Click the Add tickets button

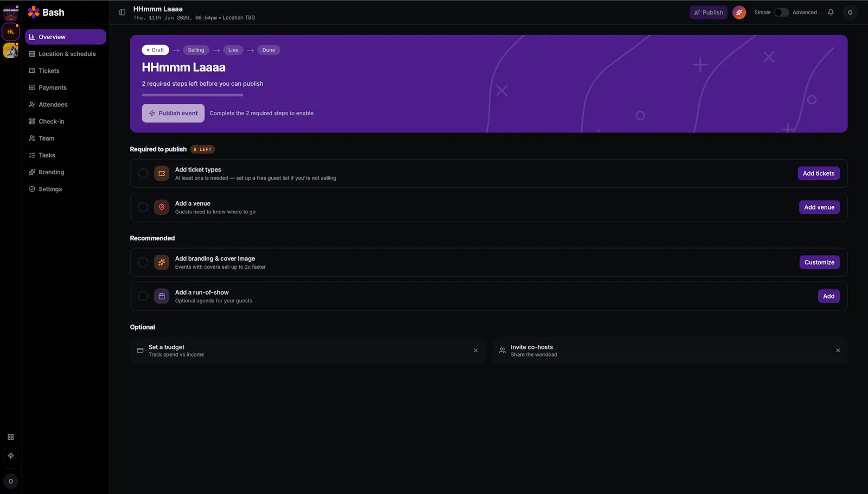[x=819, y=174]
